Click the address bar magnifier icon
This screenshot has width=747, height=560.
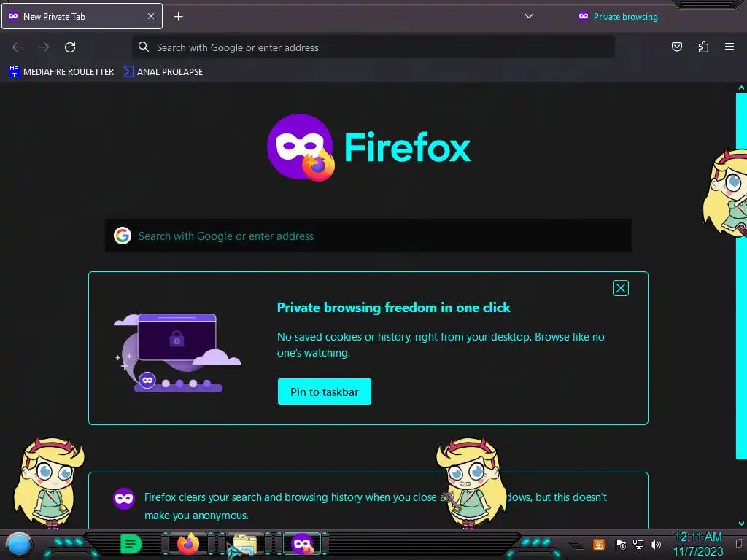(144, 47)
